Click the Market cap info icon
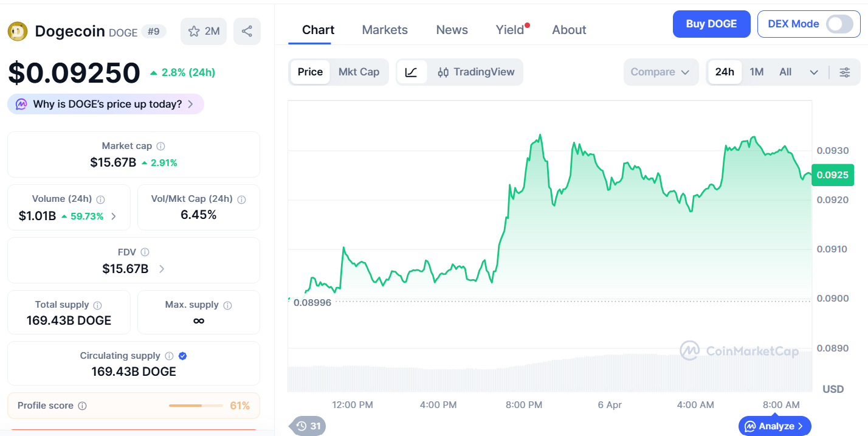868x436 pixels. 161,146
